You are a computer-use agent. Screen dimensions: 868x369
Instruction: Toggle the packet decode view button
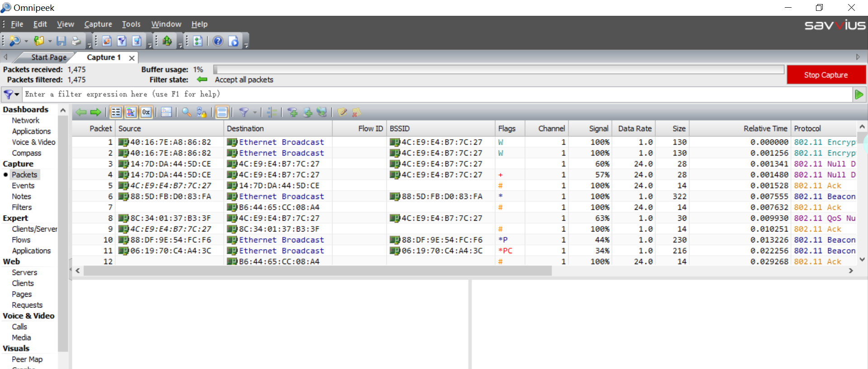tap(131, 112)
